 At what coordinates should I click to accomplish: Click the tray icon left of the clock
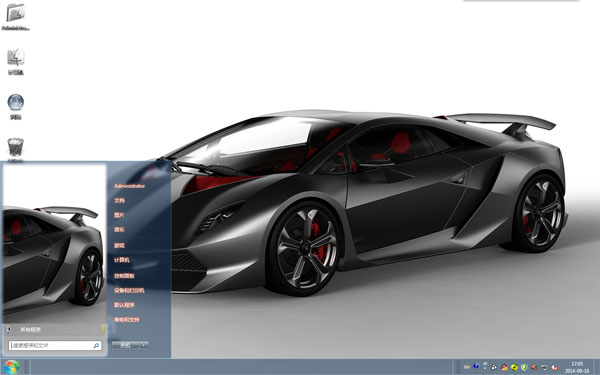tap(554, 367)
